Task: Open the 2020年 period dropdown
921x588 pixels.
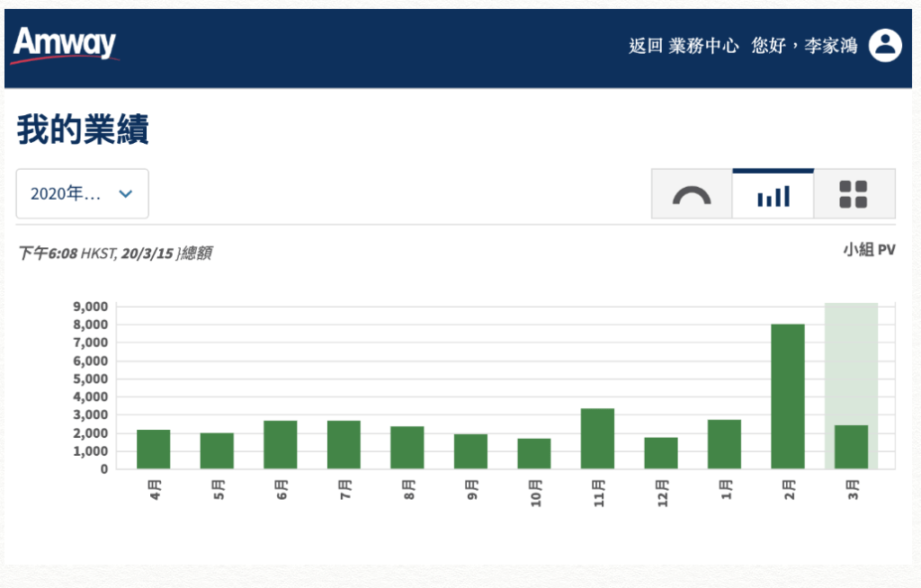Action: point(82,193)
